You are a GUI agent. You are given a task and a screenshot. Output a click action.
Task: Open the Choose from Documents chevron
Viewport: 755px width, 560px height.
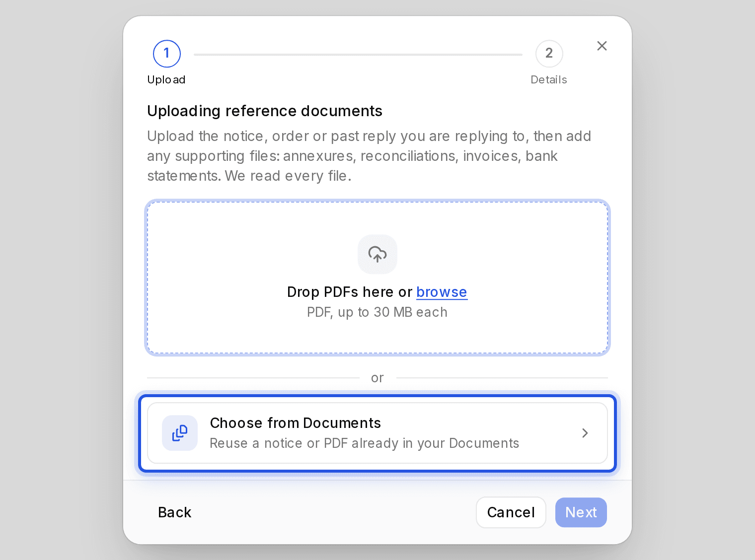(x=585, y=433)
